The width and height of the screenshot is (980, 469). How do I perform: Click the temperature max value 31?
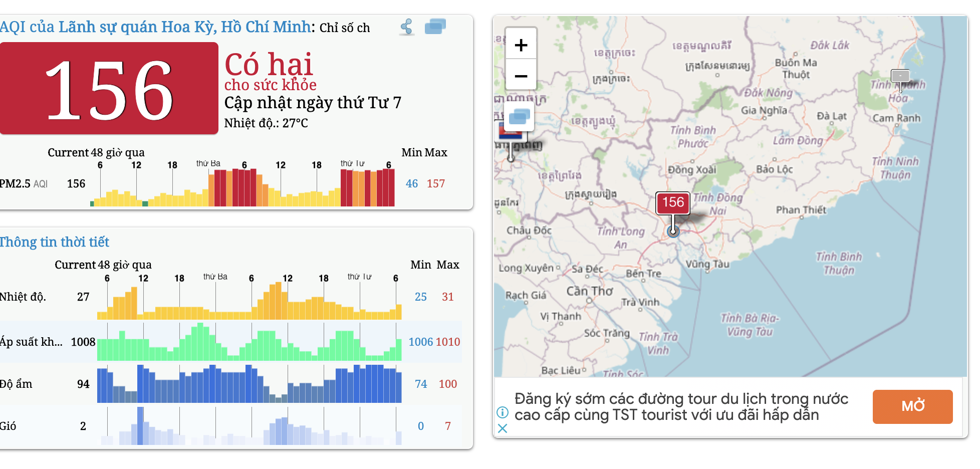click(x=448, y=297)
